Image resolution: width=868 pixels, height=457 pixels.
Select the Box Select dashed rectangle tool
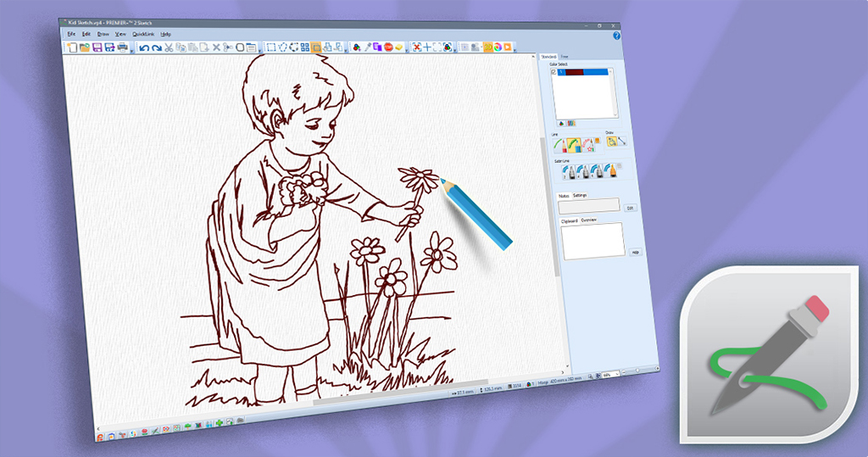271,47
